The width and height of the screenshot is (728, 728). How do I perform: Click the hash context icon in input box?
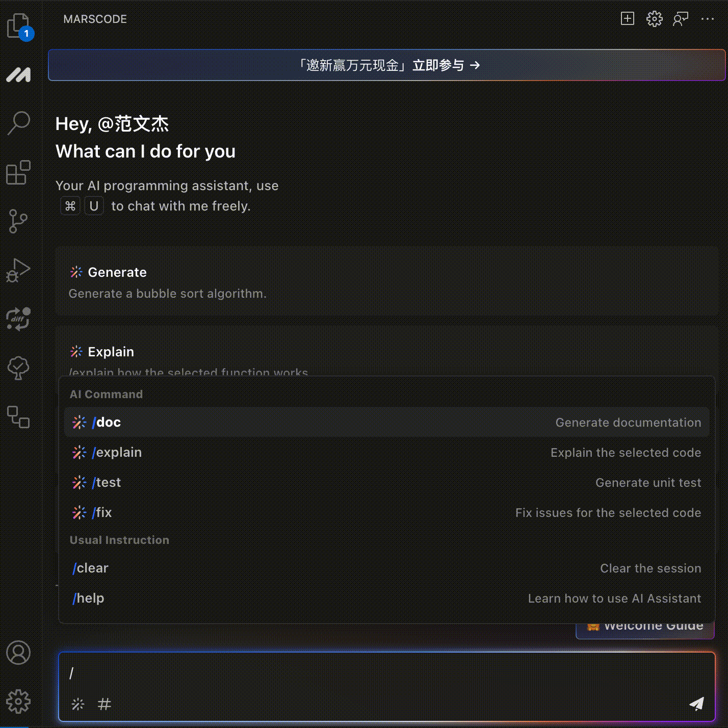click(105, 704)
